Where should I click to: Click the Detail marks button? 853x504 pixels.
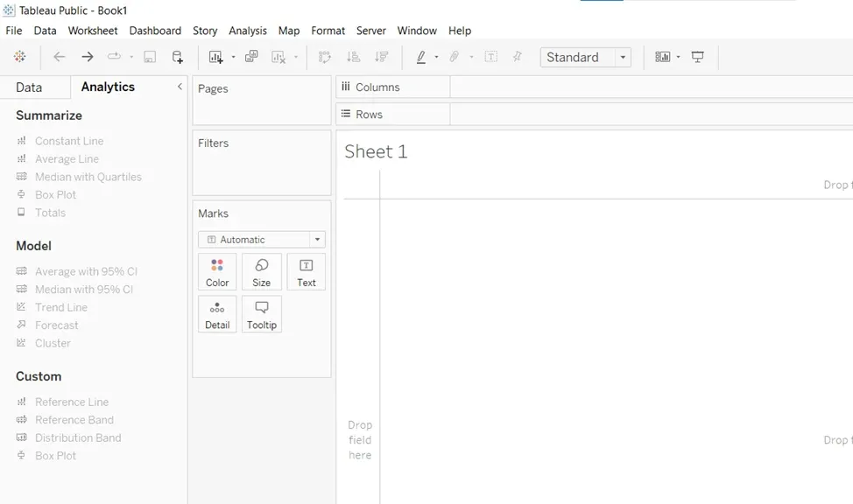coord(217,315)
